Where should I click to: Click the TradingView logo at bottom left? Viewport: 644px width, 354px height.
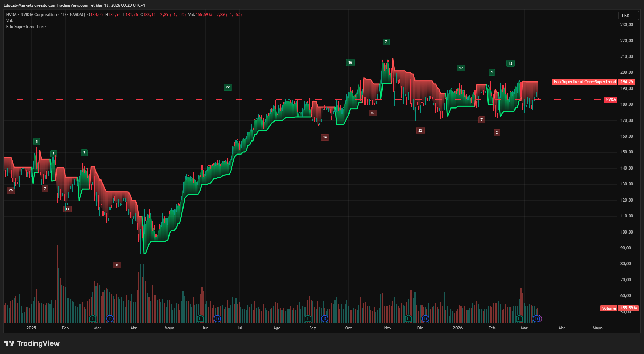32,343
